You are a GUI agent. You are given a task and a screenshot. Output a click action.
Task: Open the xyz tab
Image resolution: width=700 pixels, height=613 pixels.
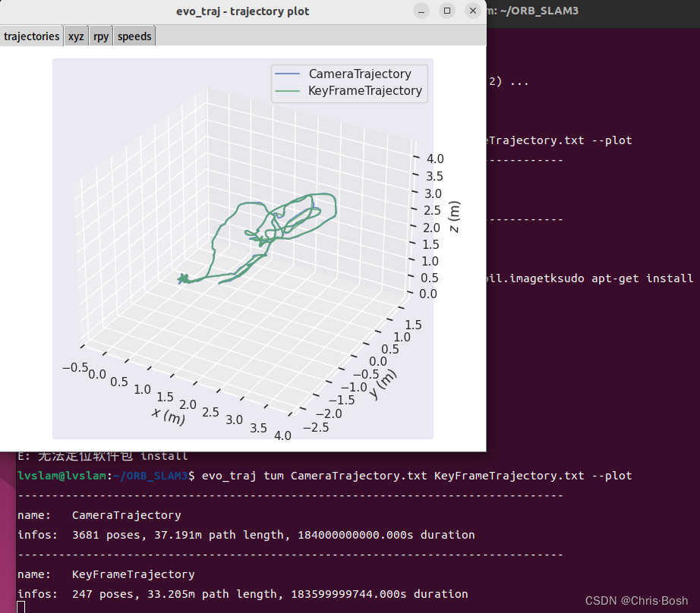click(x=76, y=36)
